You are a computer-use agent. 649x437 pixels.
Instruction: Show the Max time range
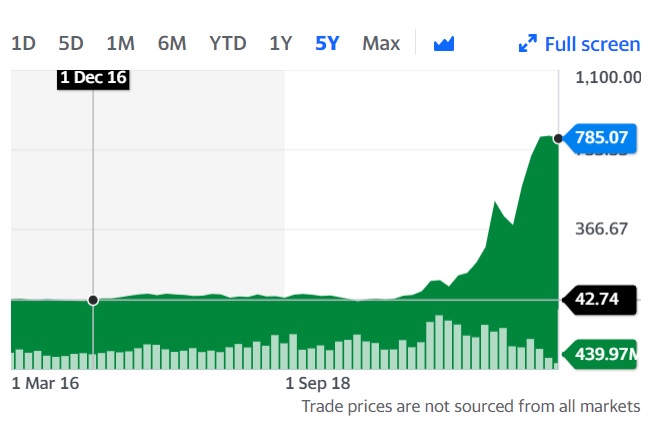tap(381, 43)
